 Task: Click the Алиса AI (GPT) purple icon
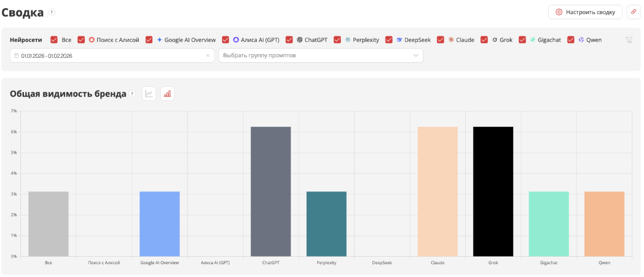[x=236, y=40]
